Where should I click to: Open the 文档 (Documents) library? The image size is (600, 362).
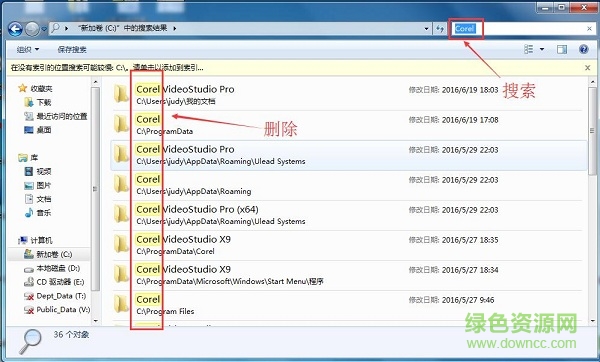[44, 199]
